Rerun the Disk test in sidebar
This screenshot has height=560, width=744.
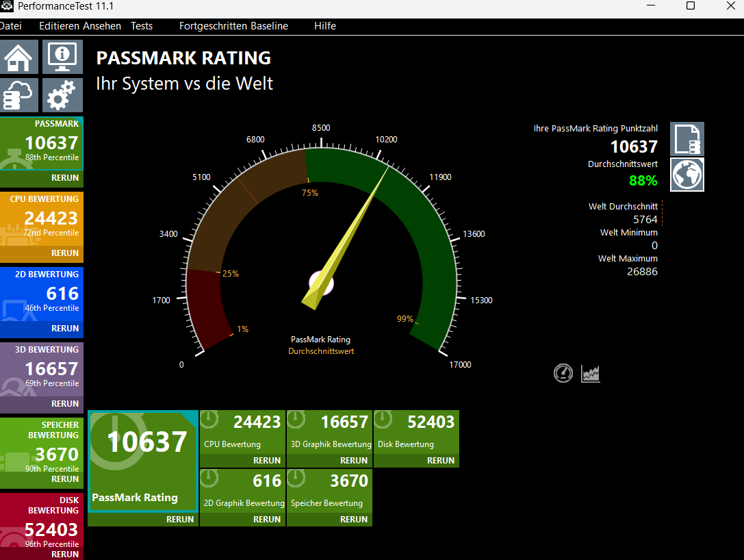(x=65, y=555)
